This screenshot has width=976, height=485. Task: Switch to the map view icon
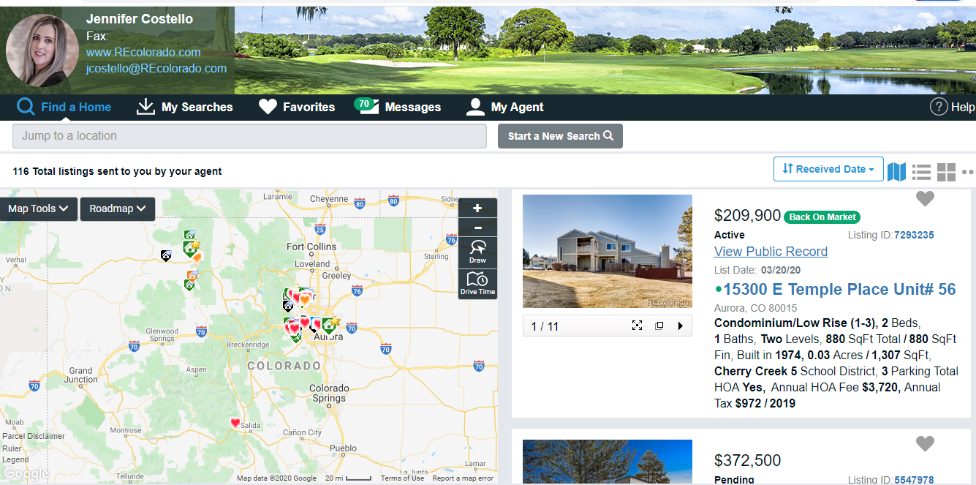[x=896, y=171]
